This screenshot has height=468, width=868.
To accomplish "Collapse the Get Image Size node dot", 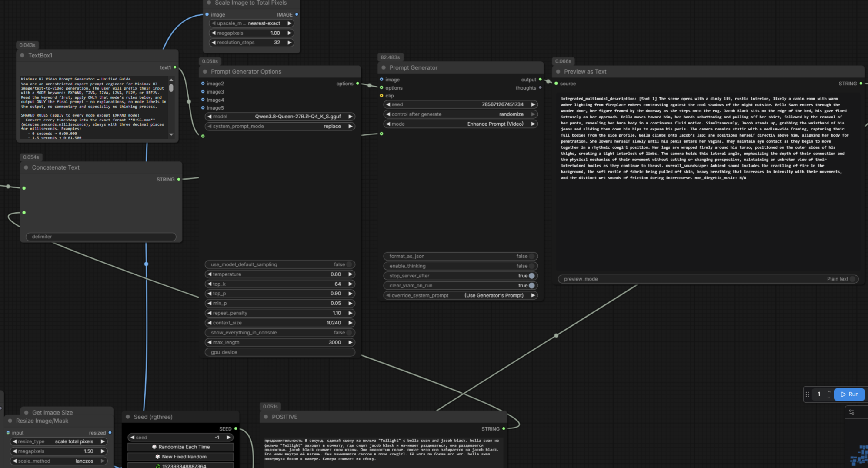I will (27, 412).
